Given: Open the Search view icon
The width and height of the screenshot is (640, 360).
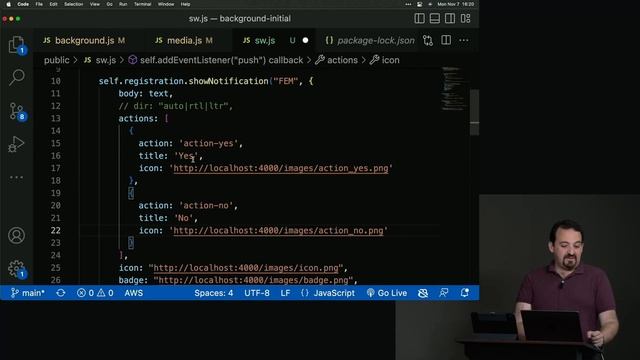Looking at the screenshot, I should (x=16, y=77).
